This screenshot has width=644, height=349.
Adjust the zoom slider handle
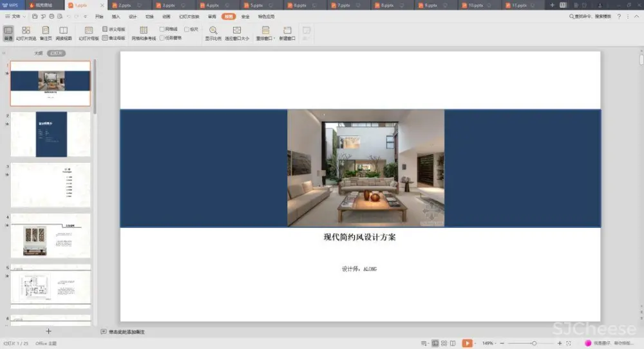[x=534, y=343]
